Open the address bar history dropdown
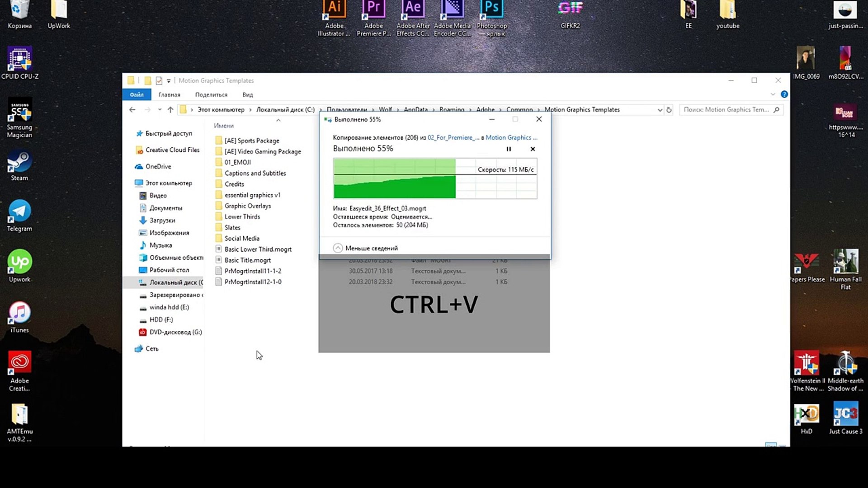Image resolution: width=868 pixels, height=488 pixels. point(660,109)
